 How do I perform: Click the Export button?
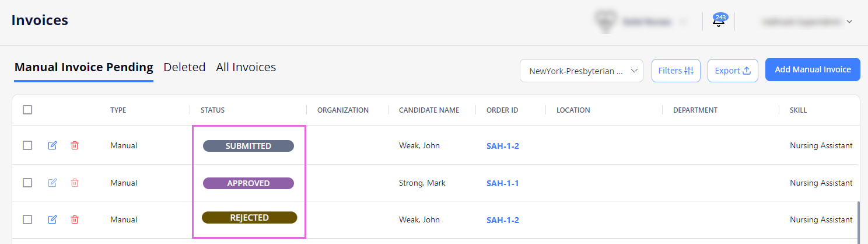[x=733, y=71]
